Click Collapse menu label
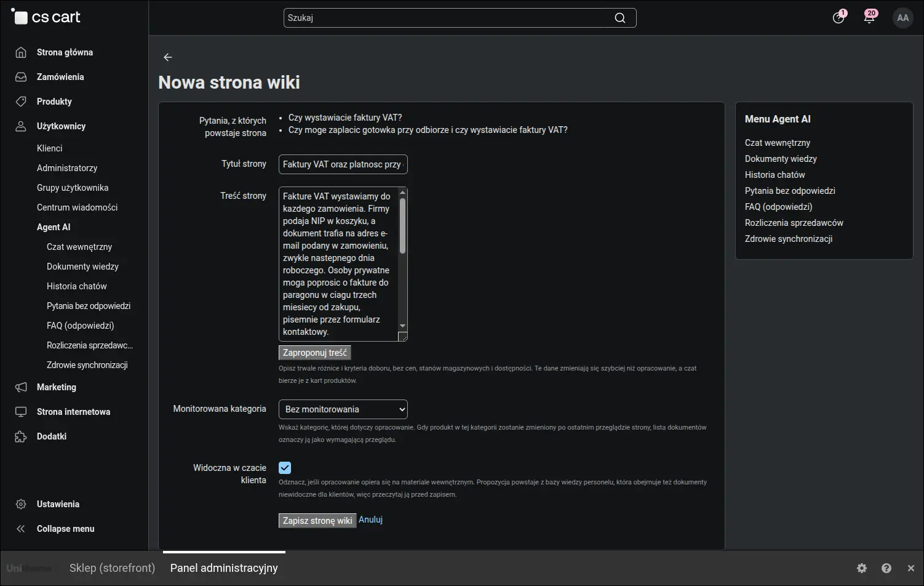This screenshot has width=924, height=586. 66,529
